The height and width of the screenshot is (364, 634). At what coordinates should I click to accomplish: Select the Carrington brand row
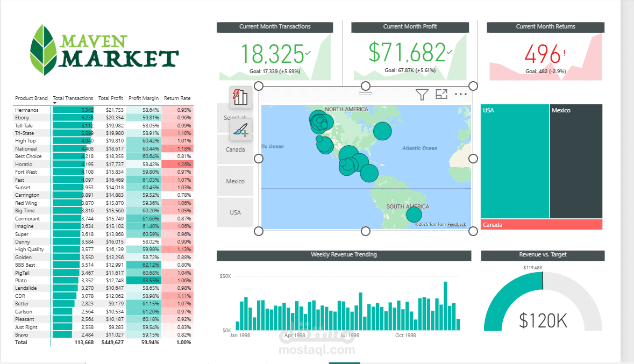tap(103, 195)
